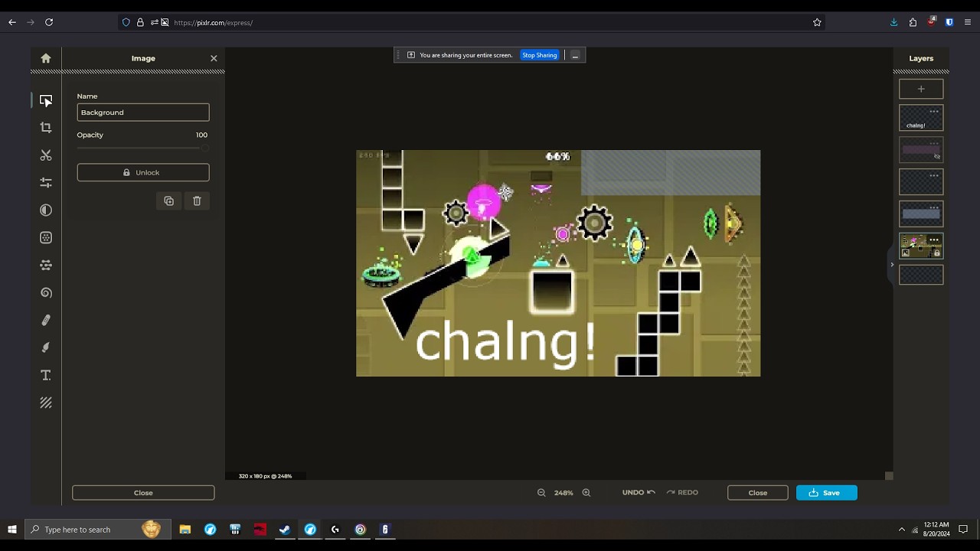Edit the layer Name field
This screenshot has height=551, width=980.
pyautogui.click(x=143, y=112)
